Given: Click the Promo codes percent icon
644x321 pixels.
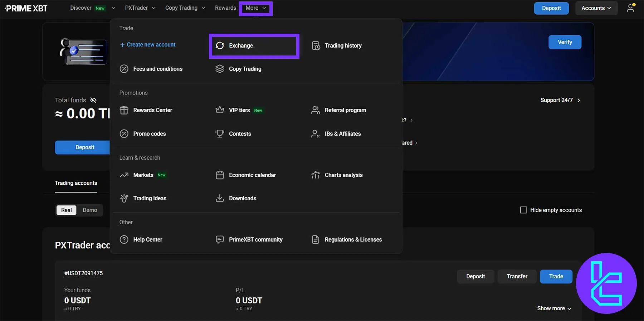Looking at the screenshot, I should click(x=124, y=133).
